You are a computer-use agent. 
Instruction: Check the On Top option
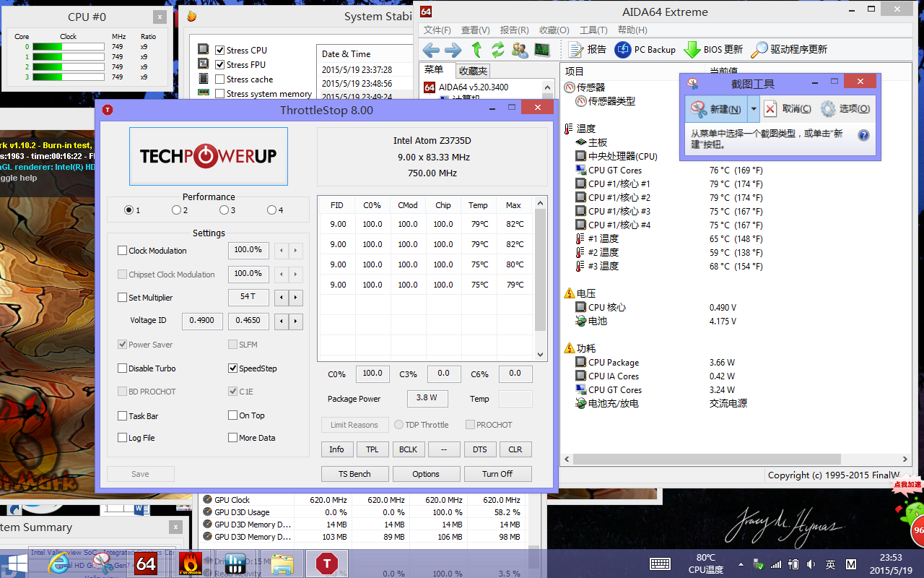[x=232, y=415]
